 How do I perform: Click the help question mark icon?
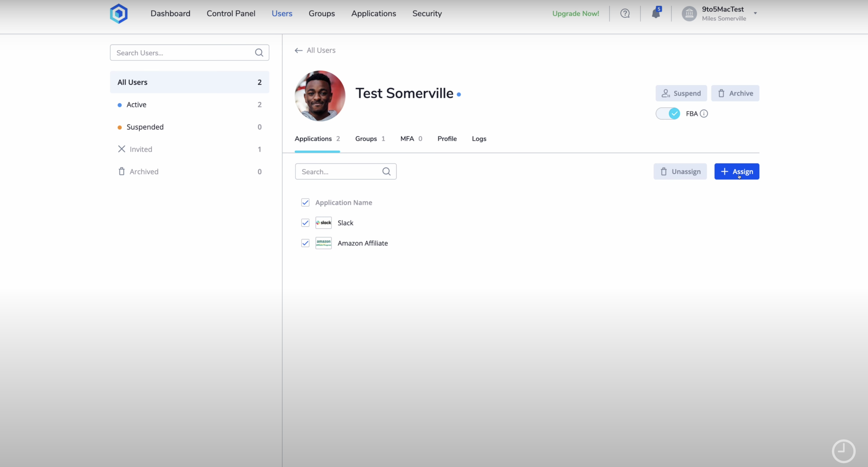click(x=625, y=14)
